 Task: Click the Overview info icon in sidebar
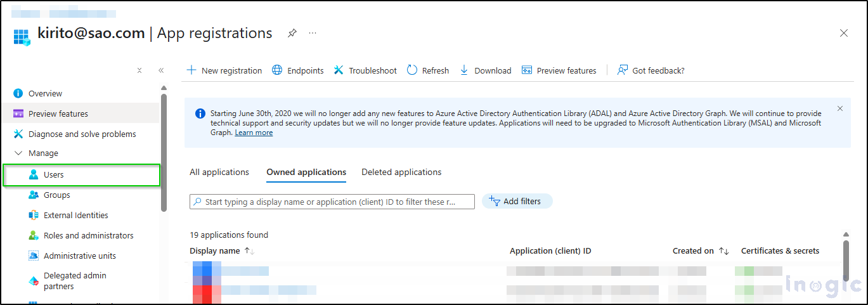(x=18, y=93)
